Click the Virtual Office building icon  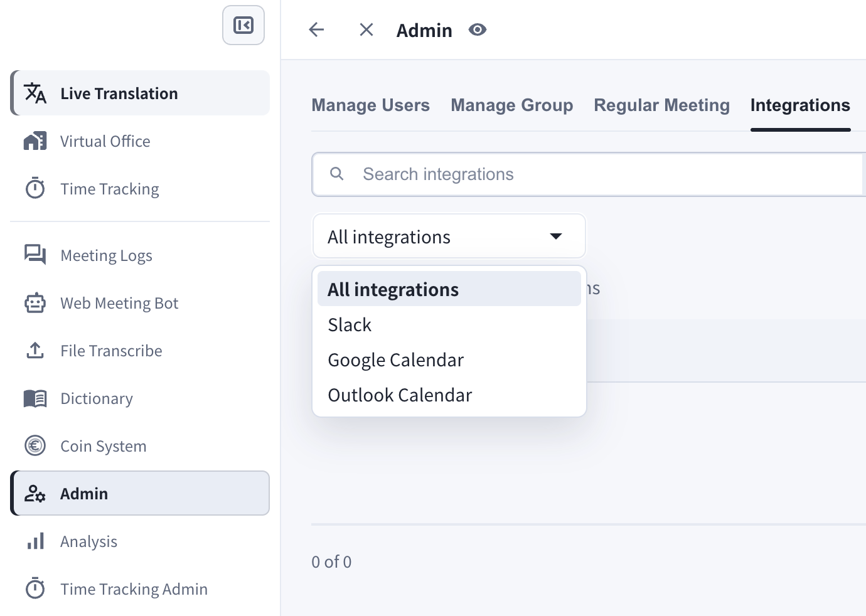click(x=35, y=141)
